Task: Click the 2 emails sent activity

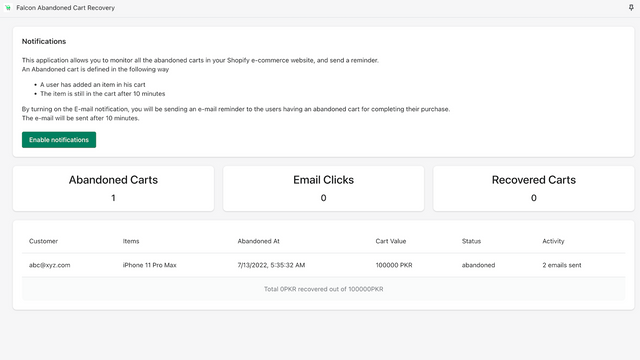Action: 562,265
